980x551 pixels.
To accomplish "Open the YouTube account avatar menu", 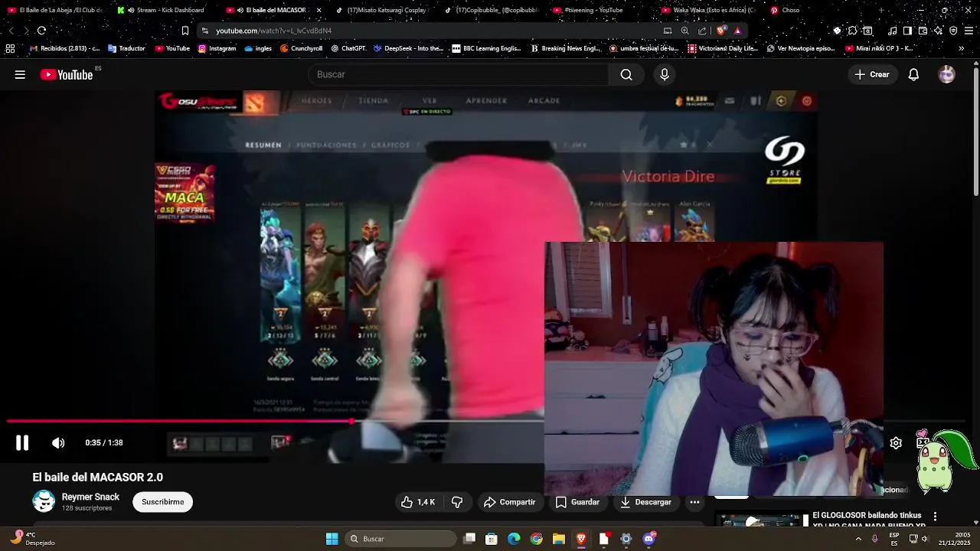I will [x=947, y=74].
